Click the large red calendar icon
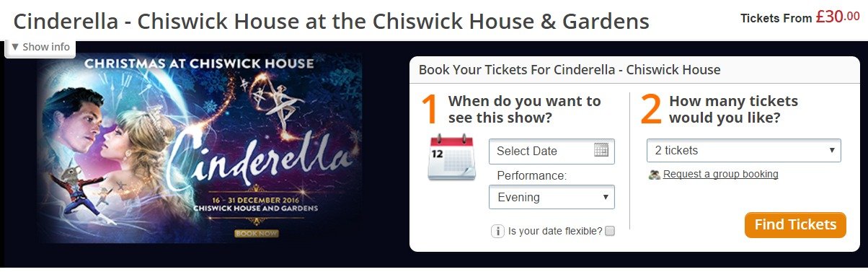Image resolution: width=868 pixels, height=272 pixels. tap(451, 157)
